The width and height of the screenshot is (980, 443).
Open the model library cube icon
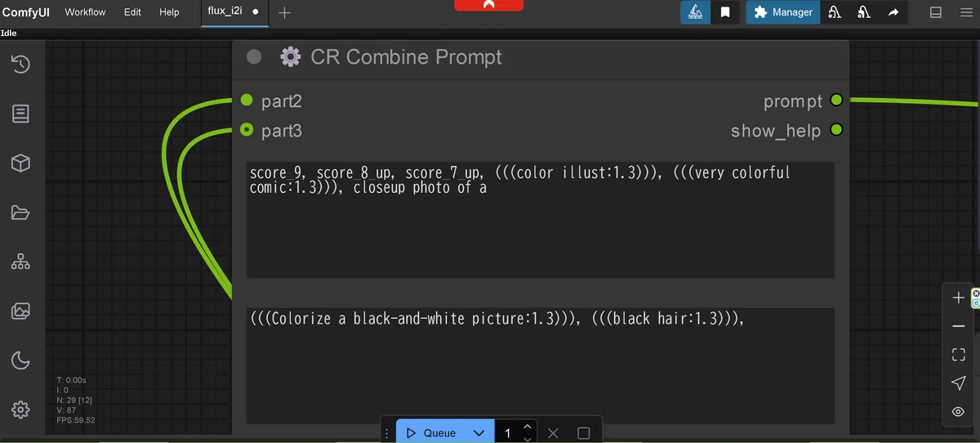click(x=20, y=163)
